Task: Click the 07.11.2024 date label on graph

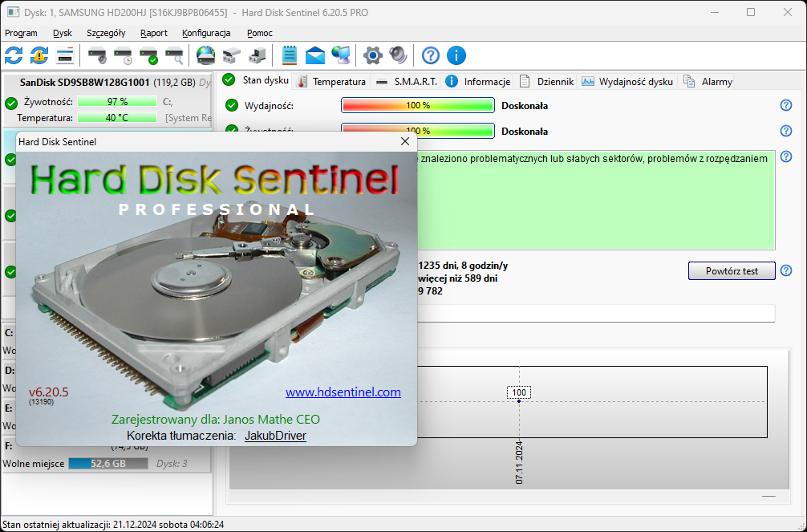Action: pyautogui.click(x=519, y=462)
